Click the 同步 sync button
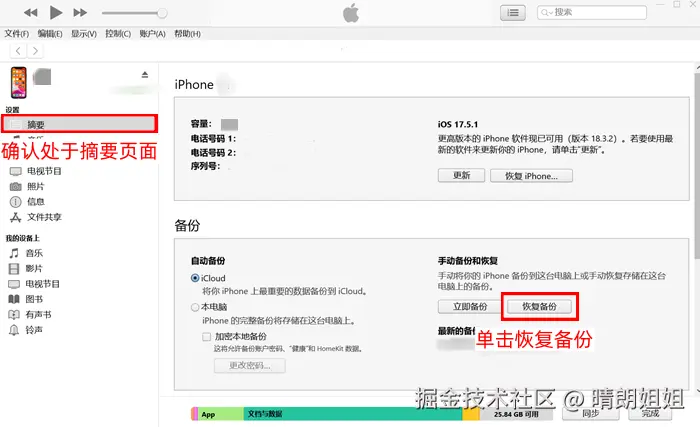This screenshot has height=427, width=700. pyautogui.click(x=591, y=414)
